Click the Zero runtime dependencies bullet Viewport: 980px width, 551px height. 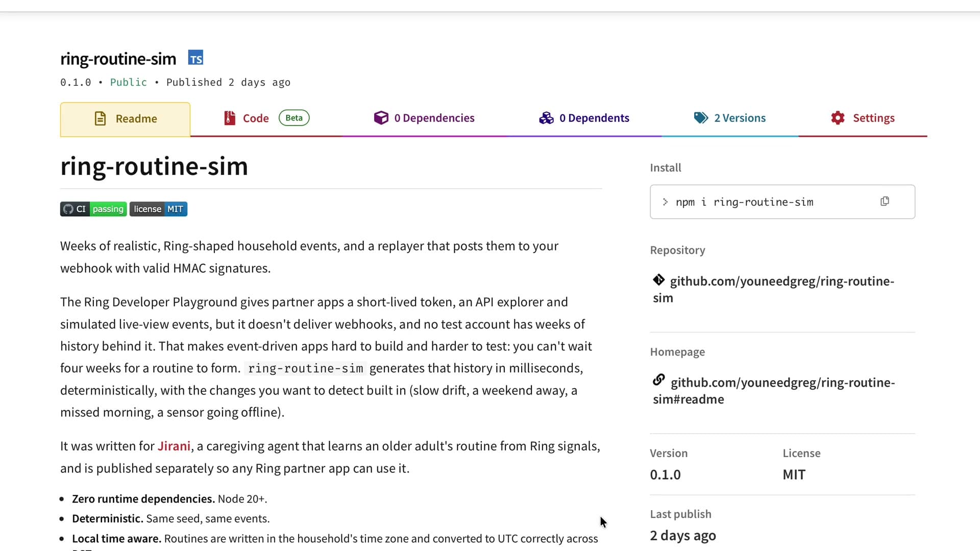[169, 499]
